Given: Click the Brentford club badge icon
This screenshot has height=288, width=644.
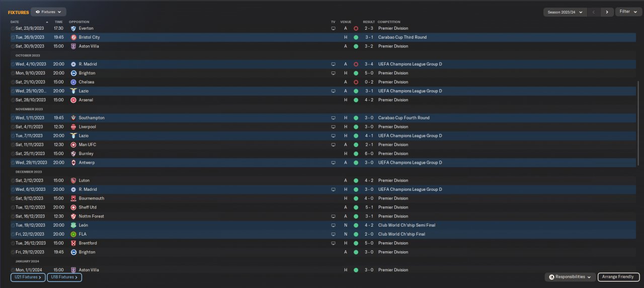Looking at the screenshot, I should pyautogui.click(x=73, y=243).
